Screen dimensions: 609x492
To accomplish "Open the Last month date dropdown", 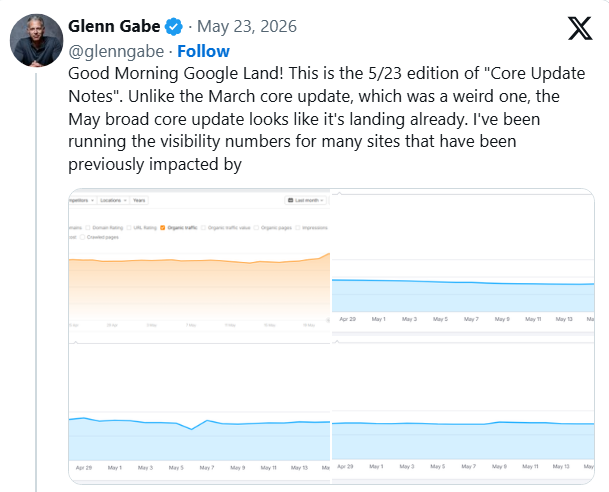I will tap(306, 200).
